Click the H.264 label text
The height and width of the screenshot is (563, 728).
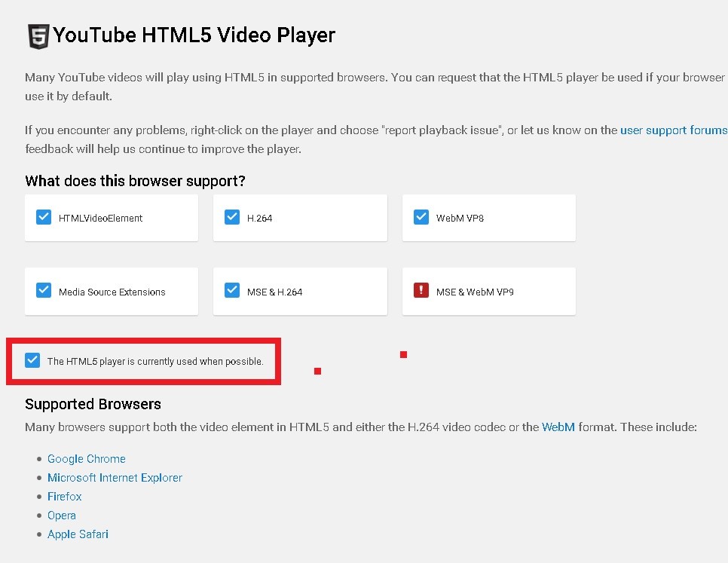[259, 218]
